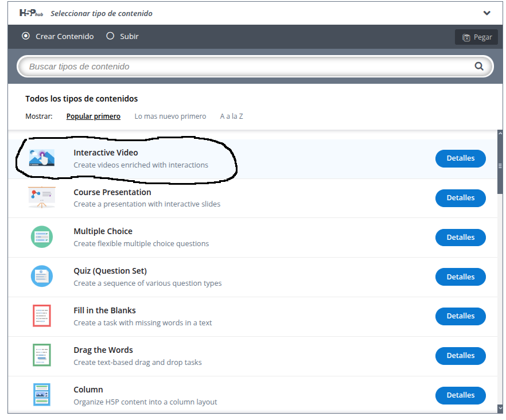Screen dimensions: 506x420
Task: Click the Pegar button
Action: point(476,37)
